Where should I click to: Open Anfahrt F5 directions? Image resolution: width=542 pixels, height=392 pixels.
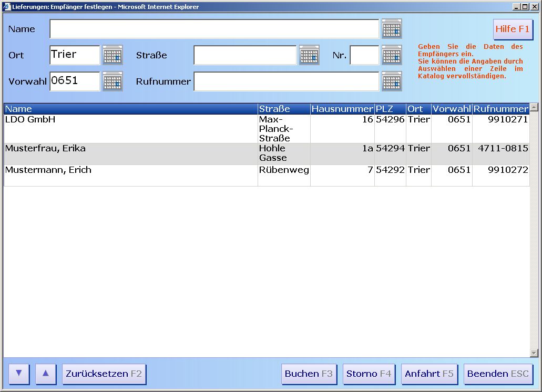[x=429, y=374]
